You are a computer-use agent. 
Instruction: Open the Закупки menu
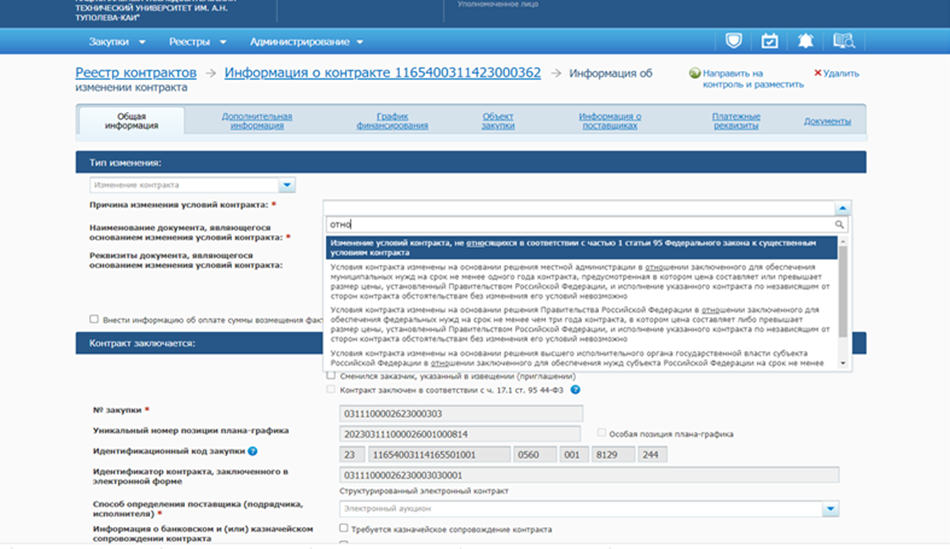(x=117, y=42)
